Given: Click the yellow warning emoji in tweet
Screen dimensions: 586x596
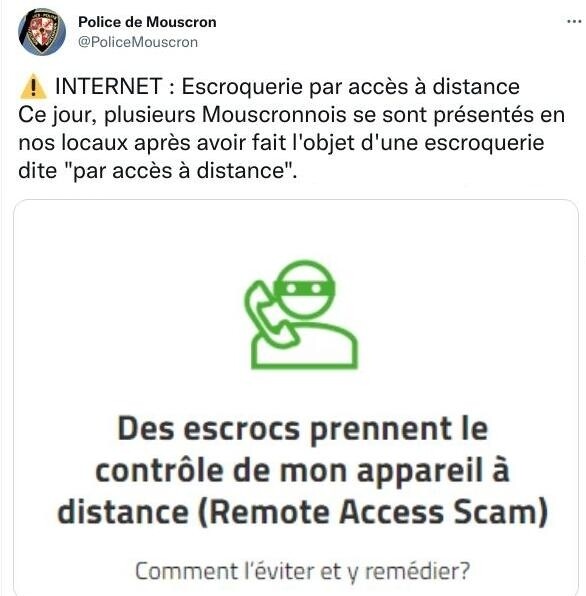Looking at the screenshot, I should [33, 87].
